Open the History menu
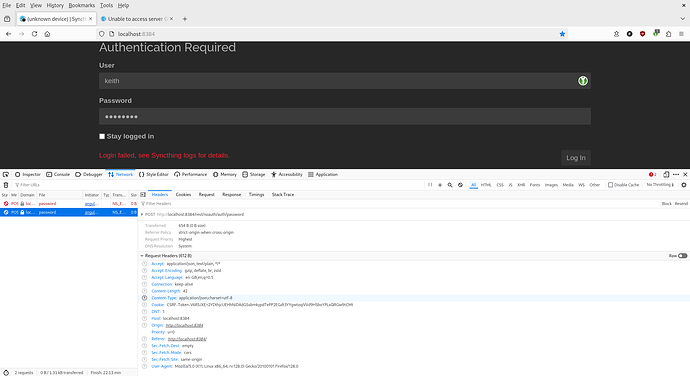Image resolution: width=690 pixels, height=376 pixels. coord(55,5)
